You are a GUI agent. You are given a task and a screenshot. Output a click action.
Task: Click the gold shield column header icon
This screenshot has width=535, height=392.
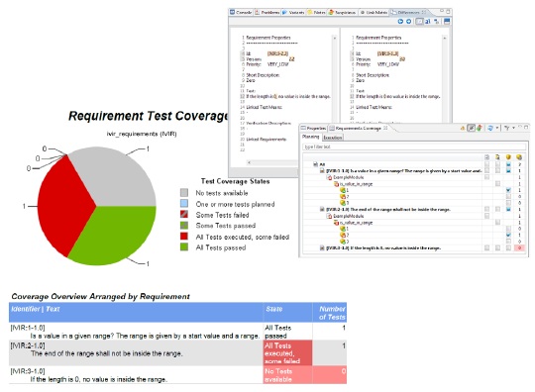pyautogui.click(x=508, y=156)
